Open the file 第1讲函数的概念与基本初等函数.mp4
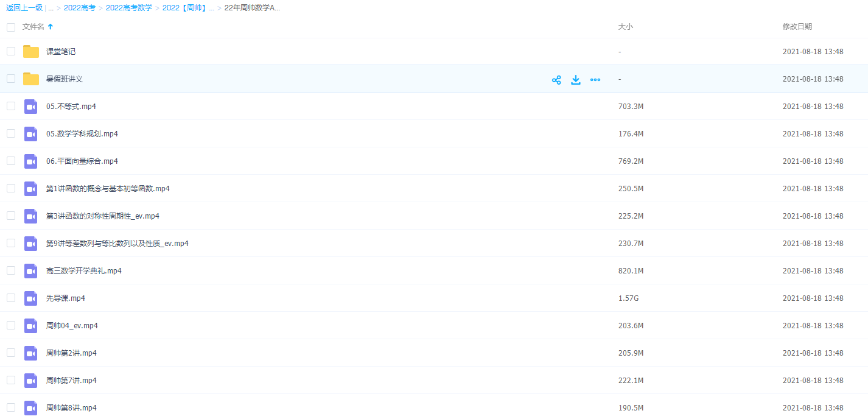The width and height of the screenshot is (868, 419). (x=108, y=189)
